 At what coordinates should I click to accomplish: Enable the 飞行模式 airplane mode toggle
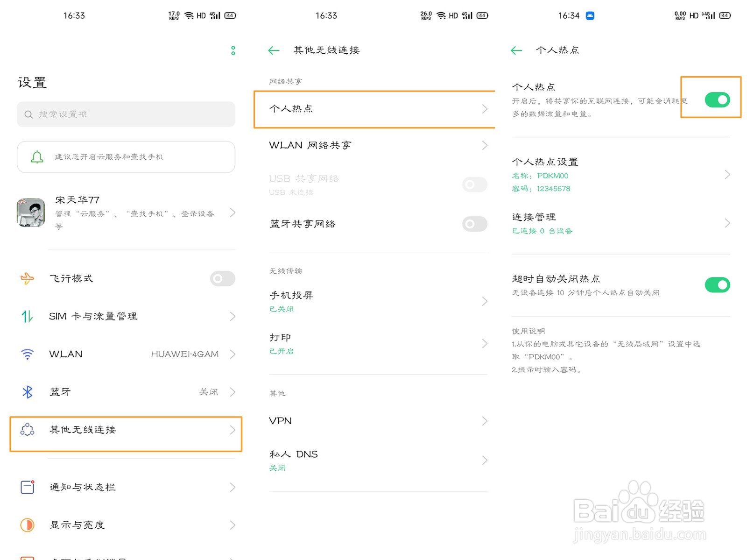click(x=222, y=278)
